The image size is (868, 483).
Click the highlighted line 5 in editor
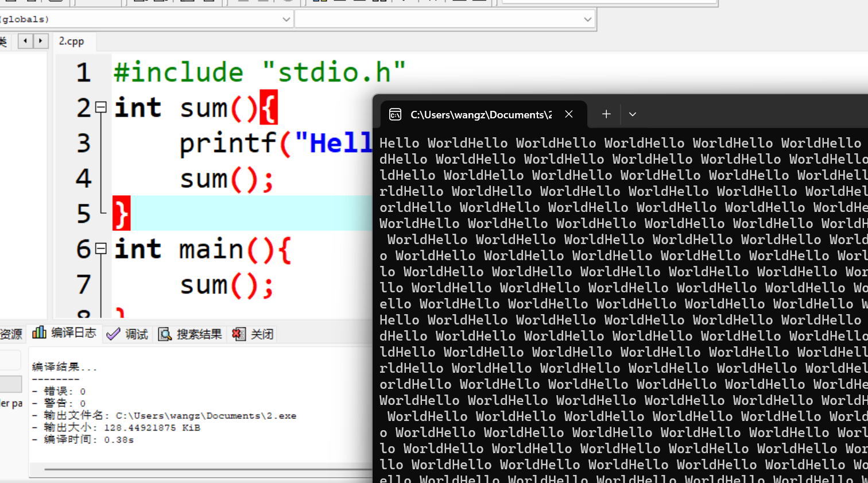[x=247, y=214]
